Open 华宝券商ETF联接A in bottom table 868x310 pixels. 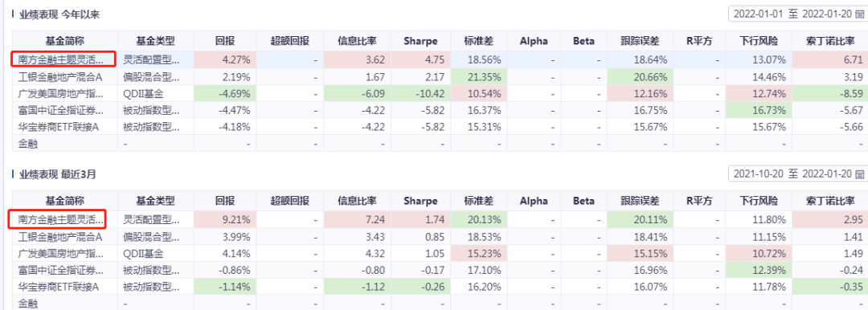pos(58,286)
